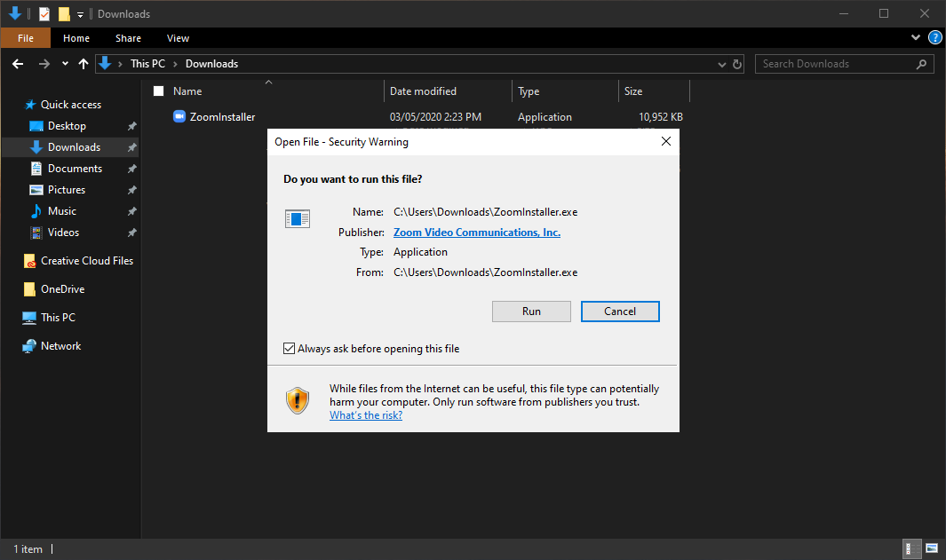Click the search magnifier icon
Viewport: 946px width, 560px height.
point(921,64)
